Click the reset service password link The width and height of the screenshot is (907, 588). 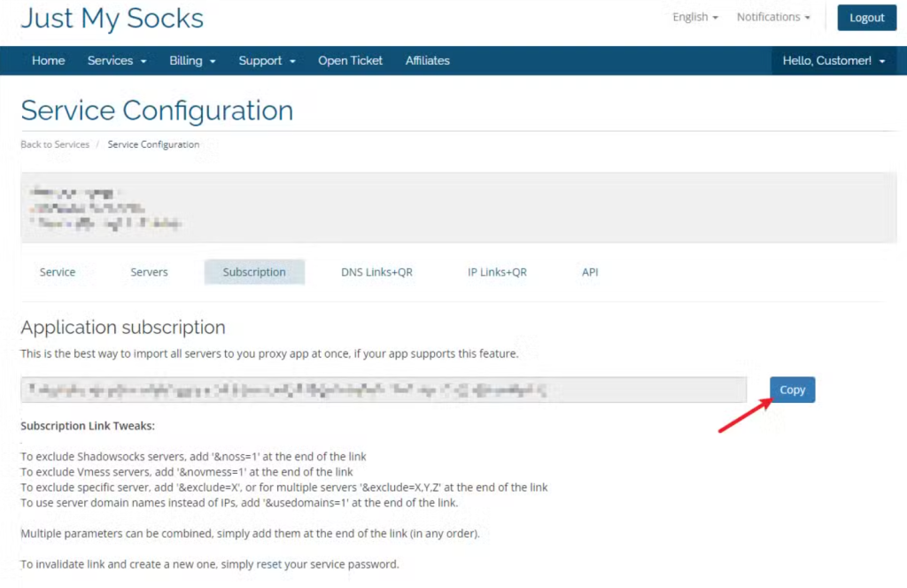(x=269, y=564)
